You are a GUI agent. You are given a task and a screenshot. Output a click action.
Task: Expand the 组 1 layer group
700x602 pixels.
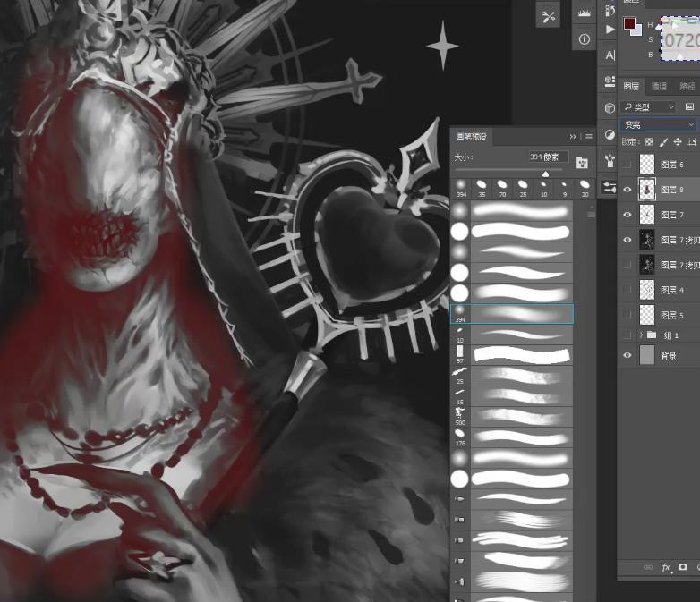(x=641, y=335)
